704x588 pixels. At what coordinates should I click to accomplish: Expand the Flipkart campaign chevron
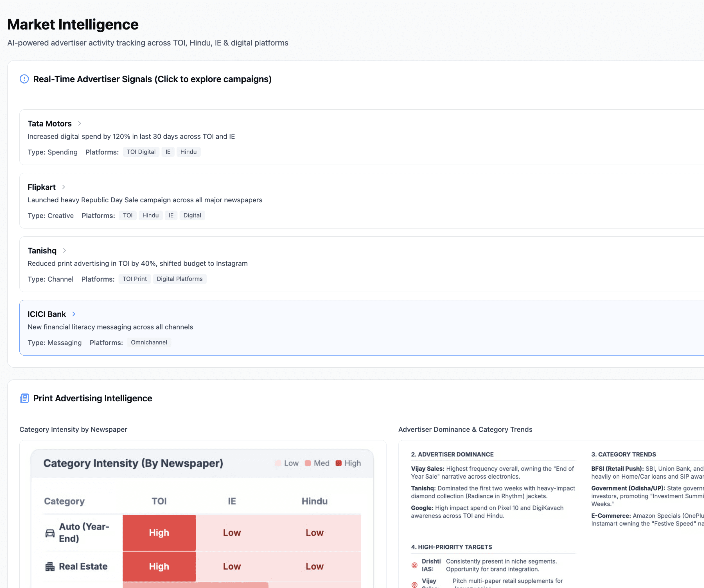[x=63, y=187]
